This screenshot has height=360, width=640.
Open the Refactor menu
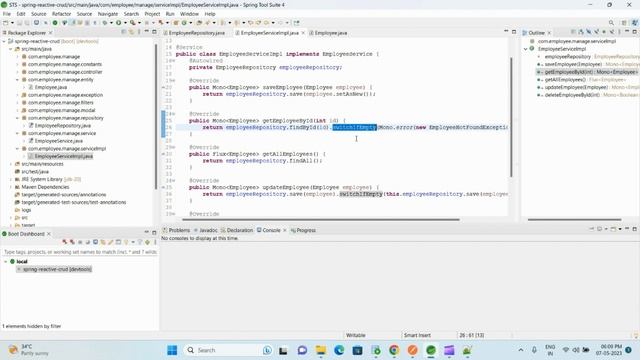tap(62, 14)
